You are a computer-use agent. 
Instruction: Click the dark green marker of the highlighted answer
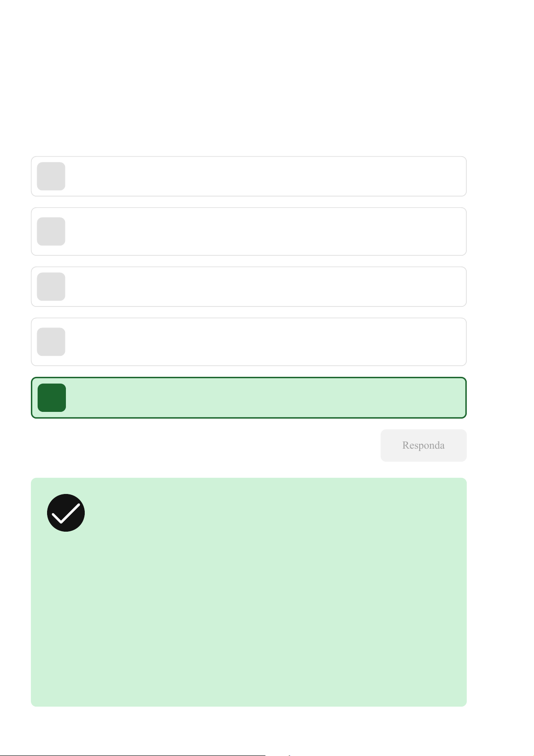click(x=52, y=398)
